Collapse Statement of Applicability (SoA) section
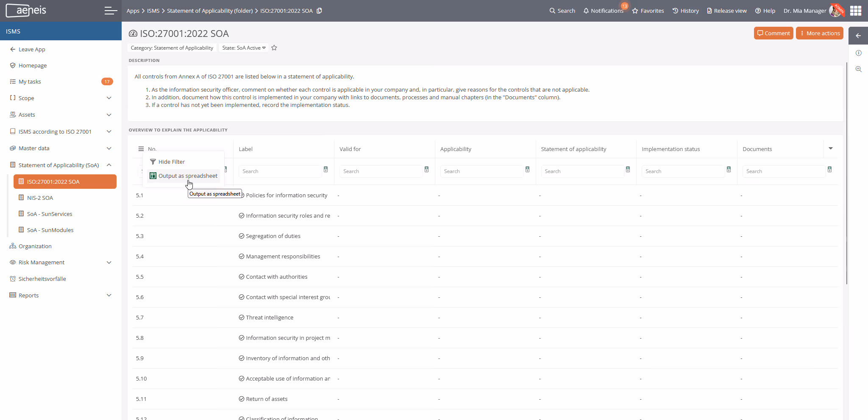This screenshot has height=420, width=868. pos(109,165)
